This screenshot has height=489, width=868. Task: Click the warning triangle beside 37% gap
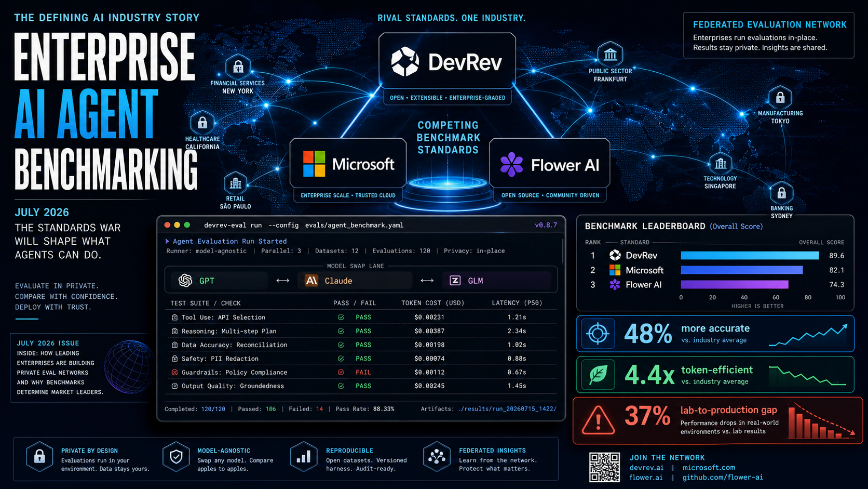tap(598, 419)
